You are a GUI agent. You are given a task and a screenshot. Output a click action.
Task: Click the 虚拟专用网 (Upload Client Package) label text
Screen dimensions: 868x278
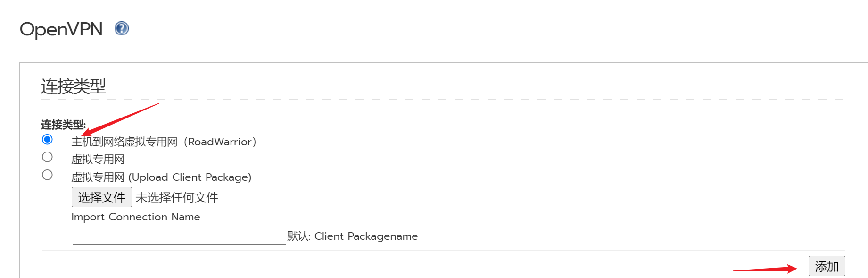point(161,177)
